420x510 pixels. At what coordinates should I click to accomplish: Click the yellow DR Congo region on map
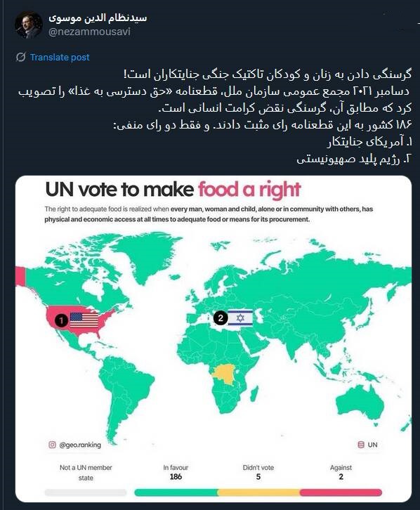coord(224,374)
